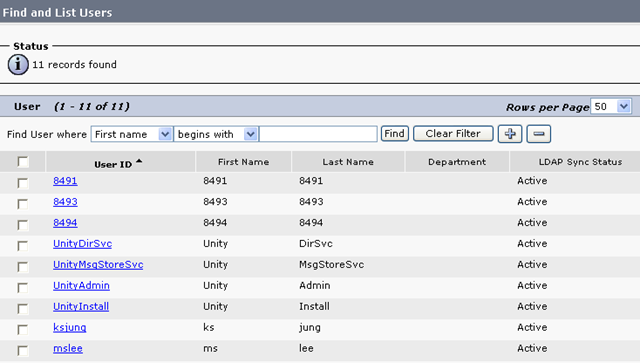Screen dimensions: 640x363
Task: Click the 'MsgStoreSvc' last name cell
Action: point(331,265)
